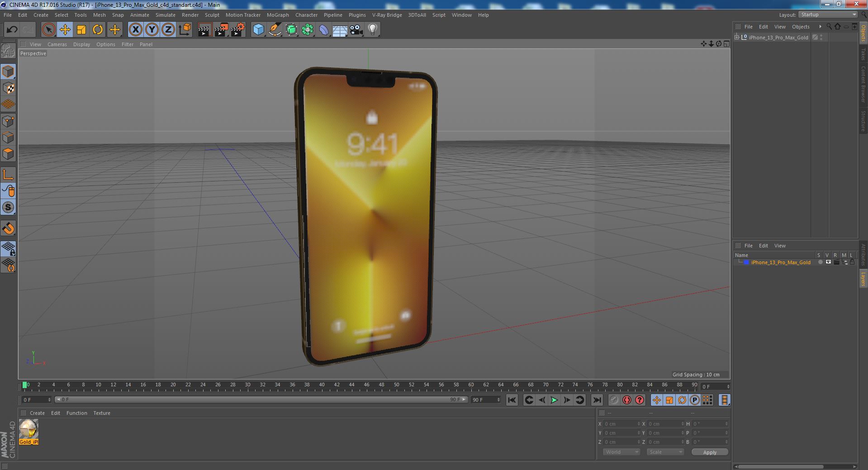The image size is (868, 470).
Task: Switch to Polygons mode
Action: (x=8, y=154)
